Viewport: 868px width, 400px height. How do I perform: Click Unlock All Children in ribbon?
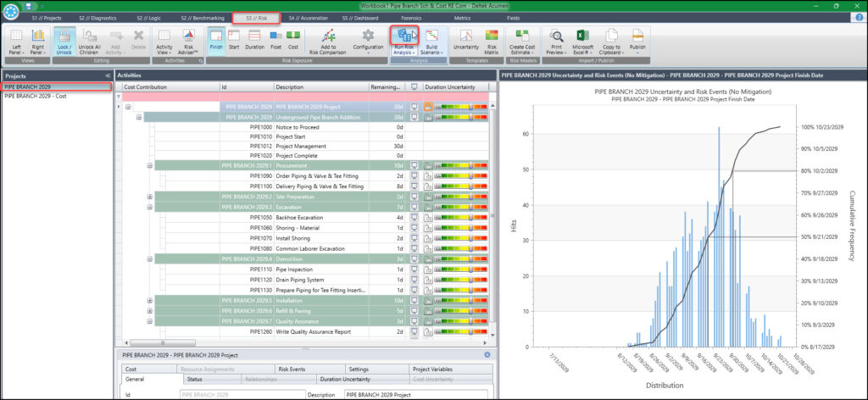(x=89, y=42)
